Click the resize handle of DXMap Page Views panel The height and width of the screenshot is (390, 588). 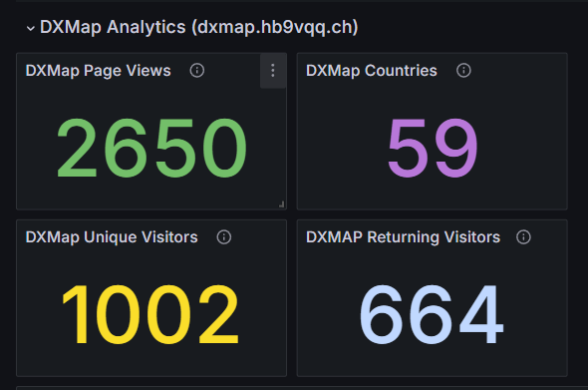(281, 204)
